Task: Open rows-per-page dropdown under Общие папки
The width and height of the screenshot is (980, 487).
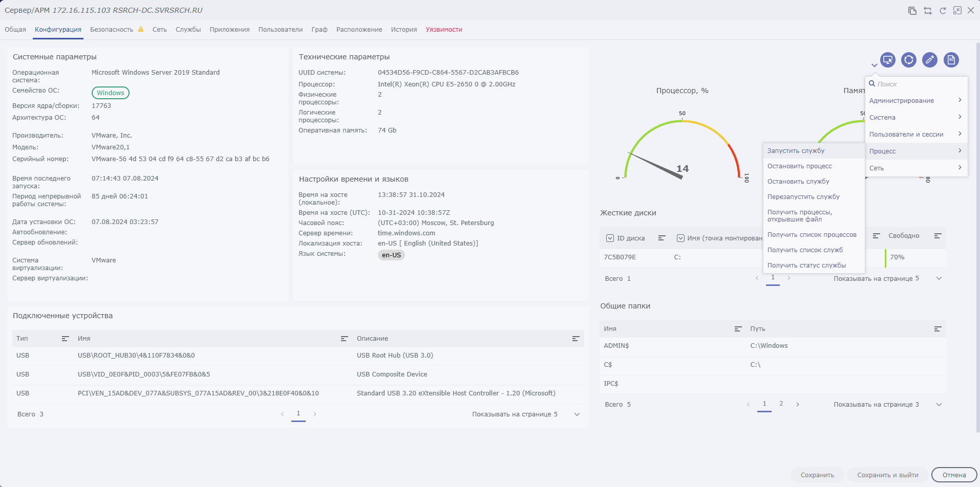Action: click(x=939, y=405)
